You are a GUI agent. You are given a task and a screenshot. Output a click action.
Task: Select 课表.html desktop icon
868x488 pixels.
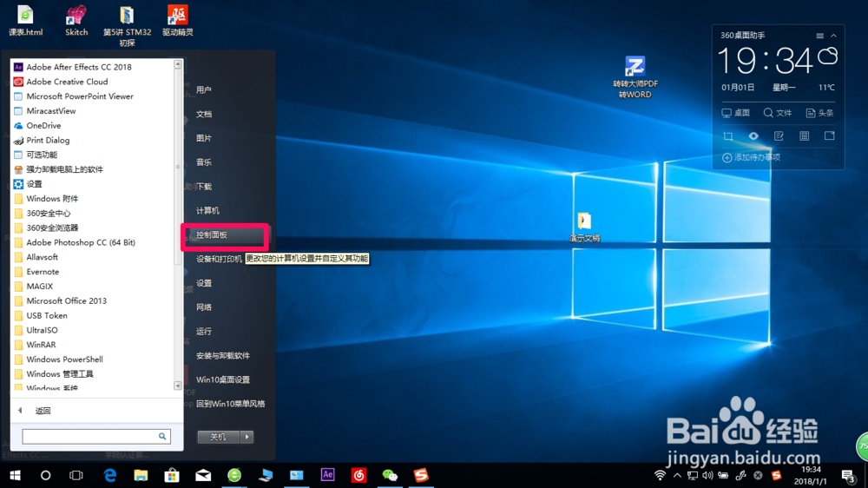[x=25, y=21]
